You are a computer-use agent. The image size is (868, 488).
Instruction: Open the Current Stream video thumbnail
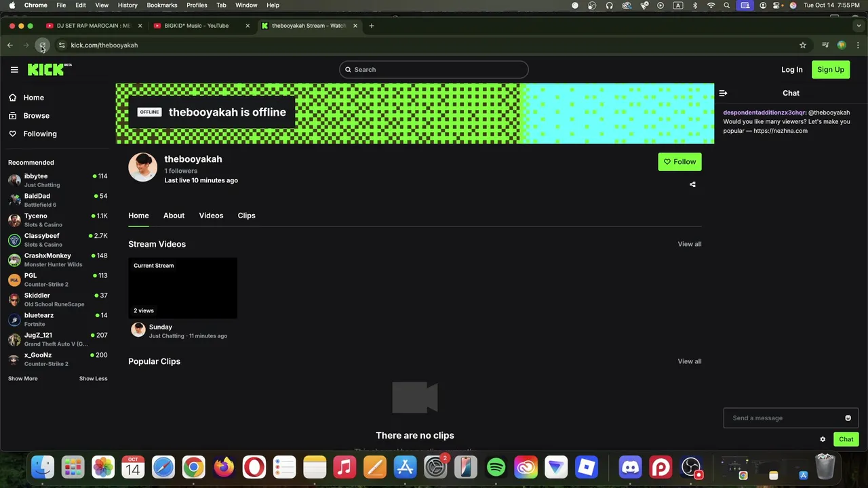click(183, 288)
